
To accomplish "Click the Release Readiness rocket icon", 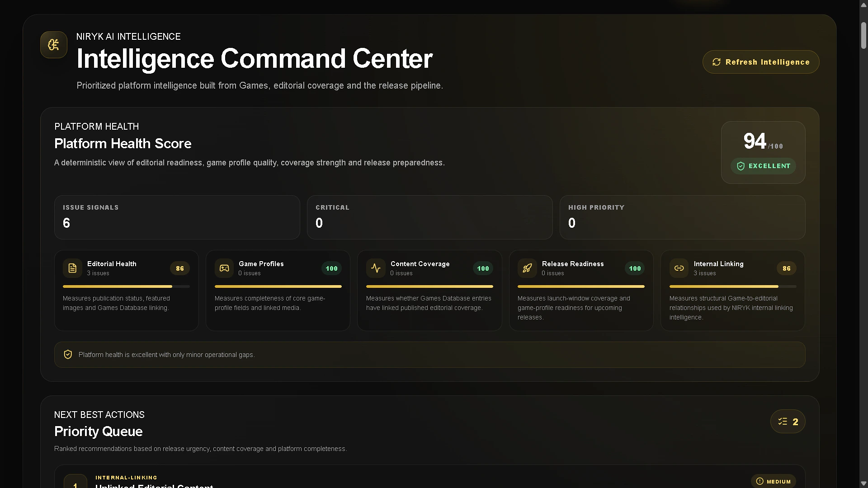I will coord(527,268).
